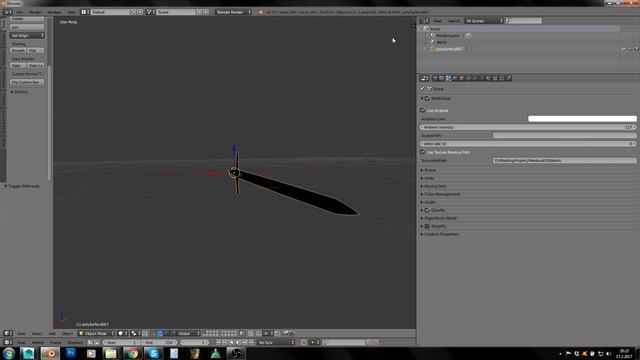Open the Set Origin dropdown
Image resolution: width=640 pixels, height=360 pixels.
[27, 36]
